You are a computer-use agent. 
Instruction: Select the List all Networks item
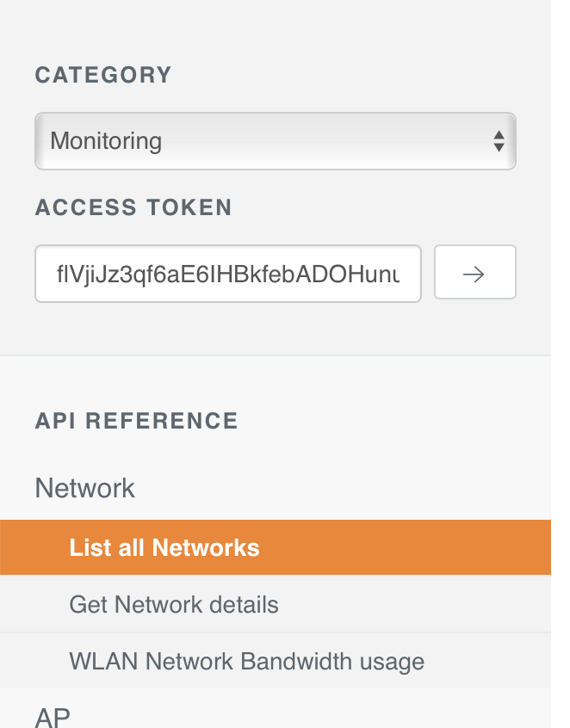[164, 547]
